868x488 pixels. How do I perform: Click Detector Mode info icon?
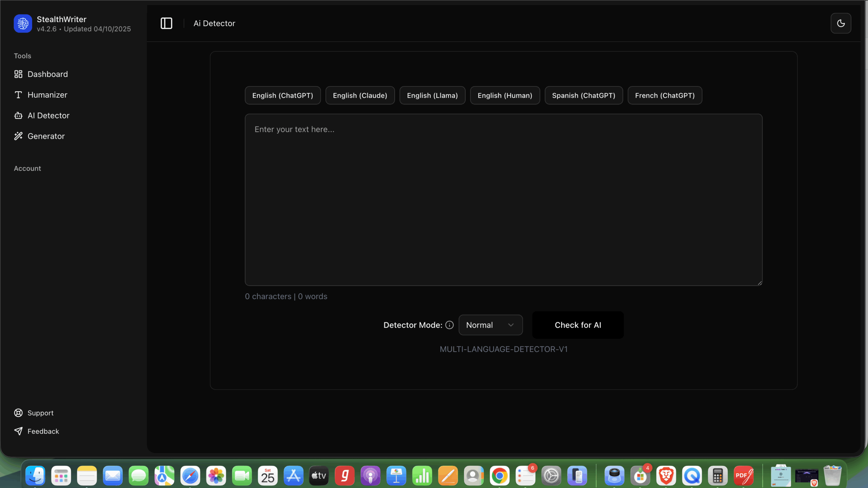click(449, 325)
